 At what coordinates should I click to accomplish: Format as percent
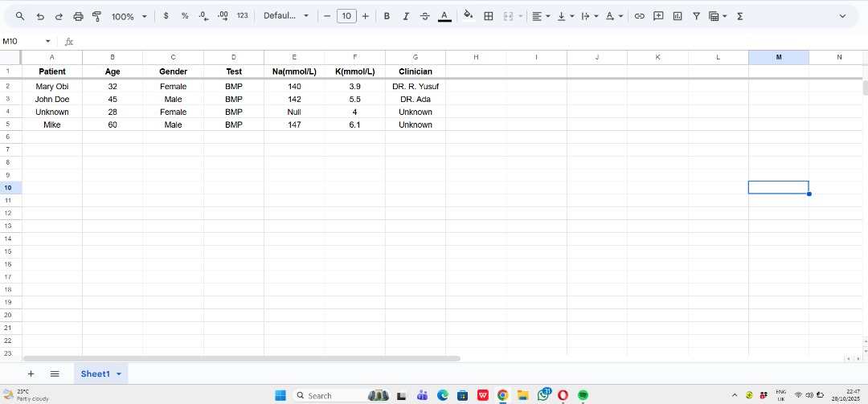[185, 16]
